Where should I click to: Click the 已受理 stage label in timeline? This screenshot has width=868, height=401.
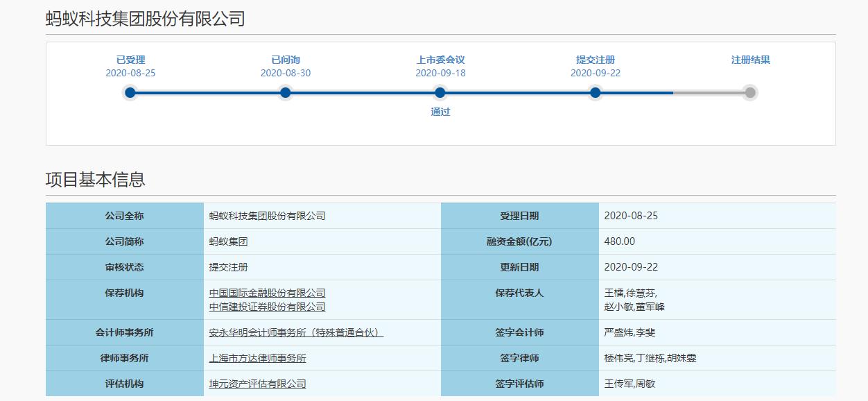[130, 60]
